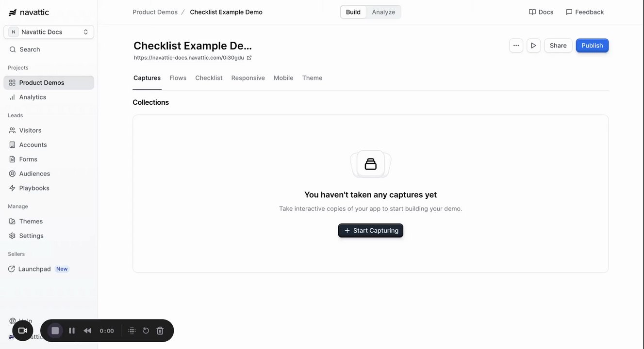Click the dotted grid effects icon
The image size is (644, 349).
(132, 331)
